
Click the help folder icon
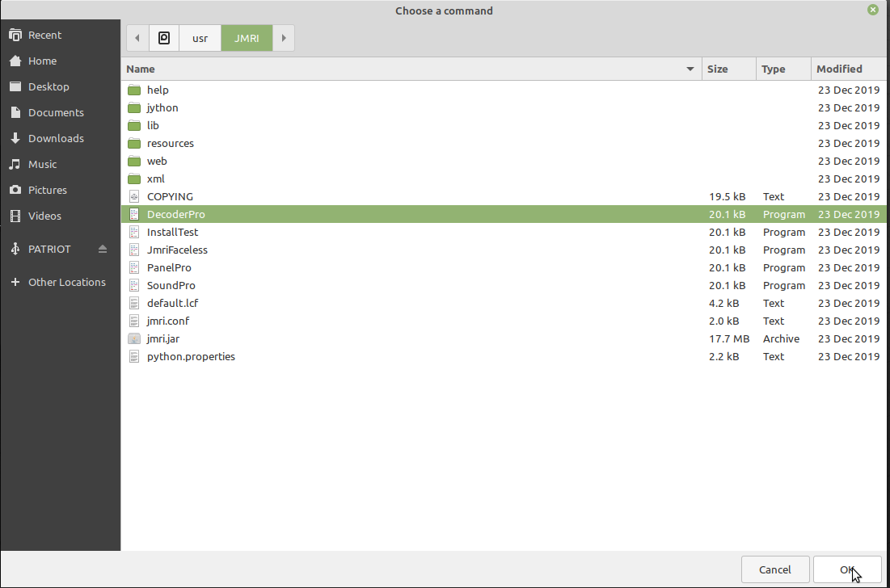(x=134, y=90)
